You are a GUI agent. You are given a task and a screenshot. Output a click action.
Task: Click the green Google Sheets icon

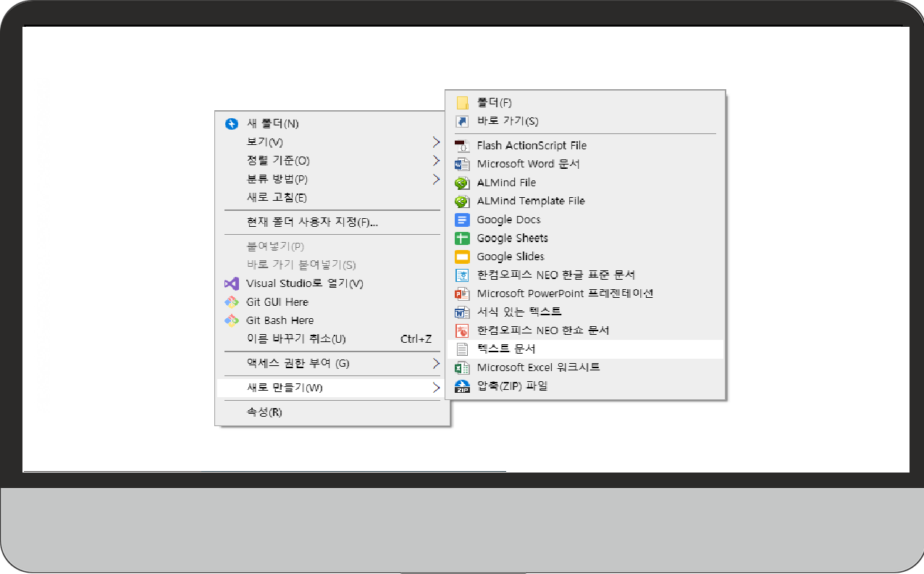tap(462, 238)
